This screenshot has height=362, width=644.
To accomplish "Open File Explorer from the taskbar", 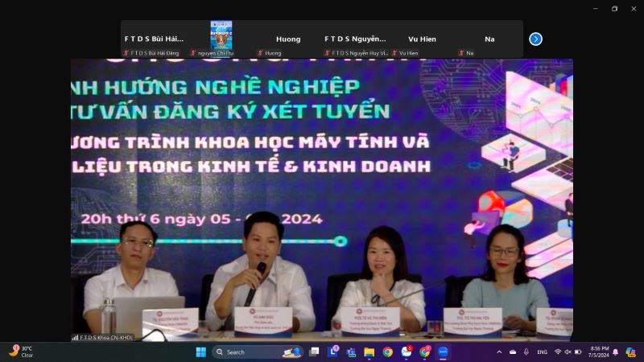I will pos(369,352).
